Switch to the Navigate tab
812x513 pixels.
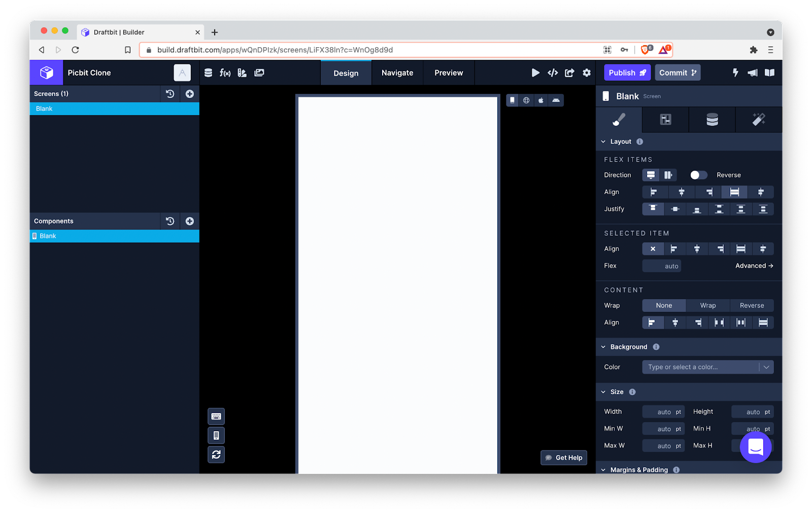(x=397, y=73)
